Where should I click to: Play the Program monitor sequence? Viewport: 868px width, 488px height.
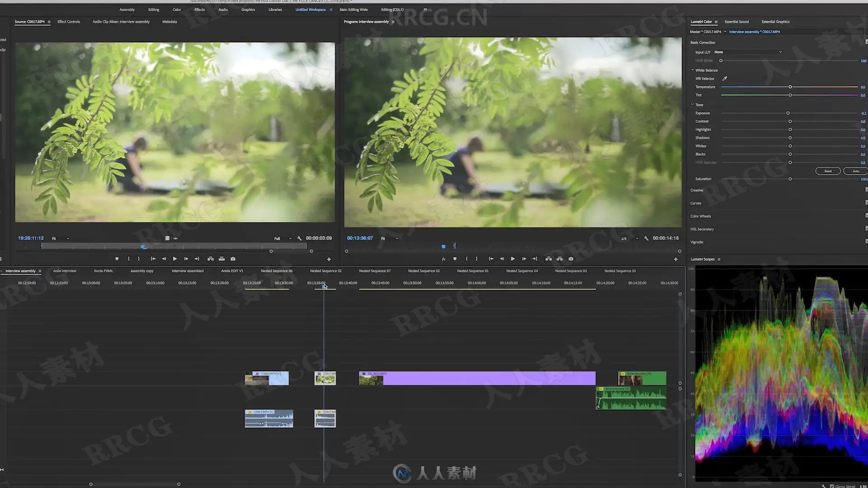[x=513, y=259]
